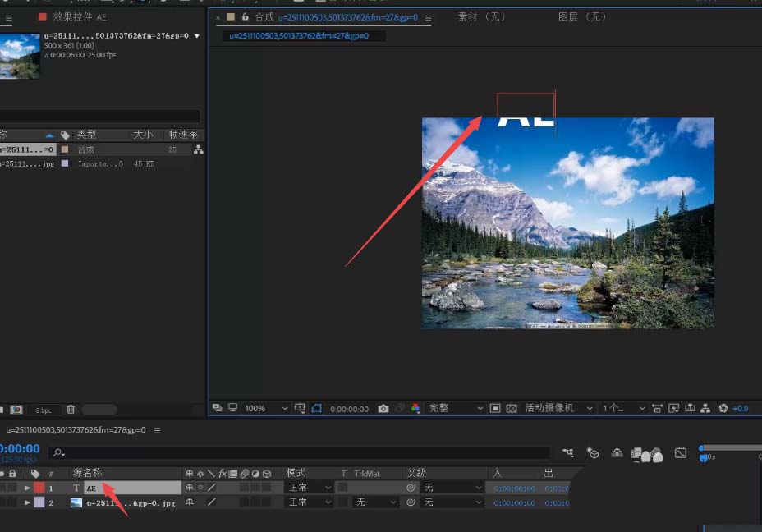This screenshot has height=532, width=762.
Task: Toggle motion blur switch on AE layer
Action: point(244,488)
